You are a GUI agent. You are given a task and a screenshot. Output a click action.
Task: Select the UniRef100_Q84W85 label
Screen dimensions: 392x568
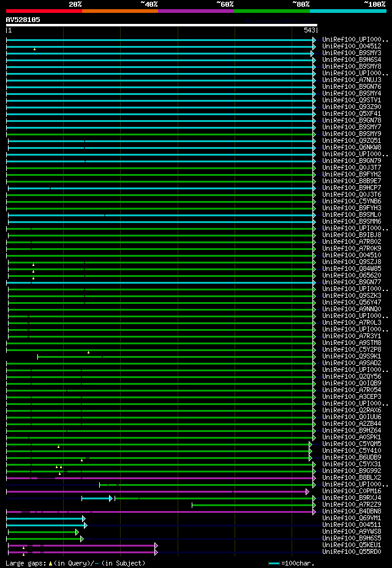[x=352, y=269]
